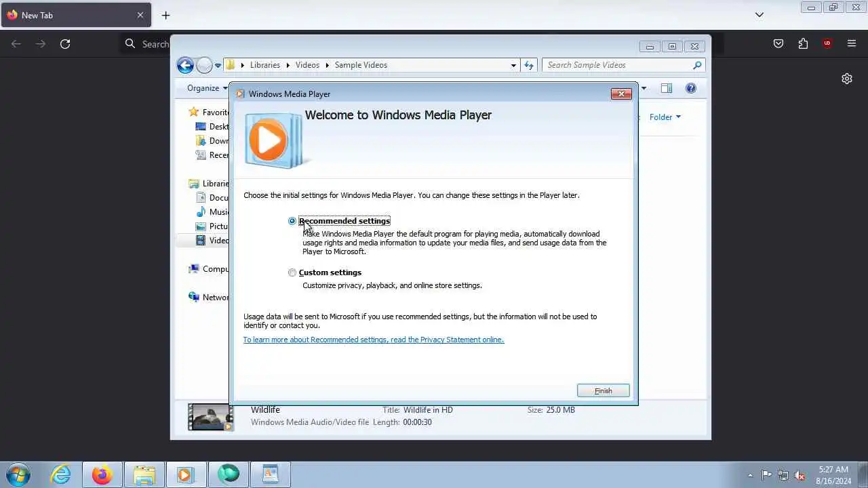Click Firefox forward navigation arrow

(41, 44)
